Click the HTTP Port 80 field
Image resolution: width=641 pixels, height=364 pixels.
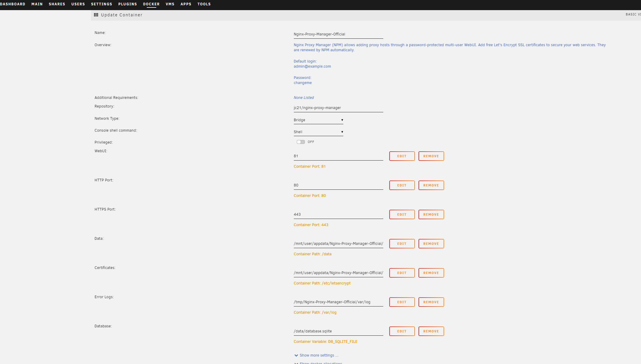(338, 185)
